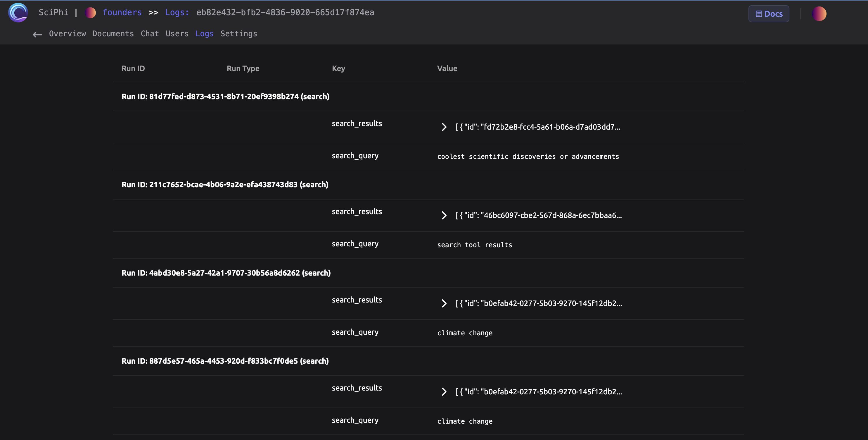Expand search_results chevron for run 4abd30e8
The image size is (868, 440).
tap(444, 303)
